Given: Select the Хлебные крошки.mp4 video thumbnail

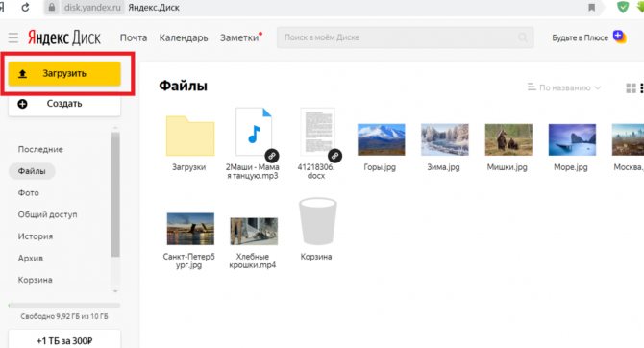Looking at the screenshot, I should 254,232.
